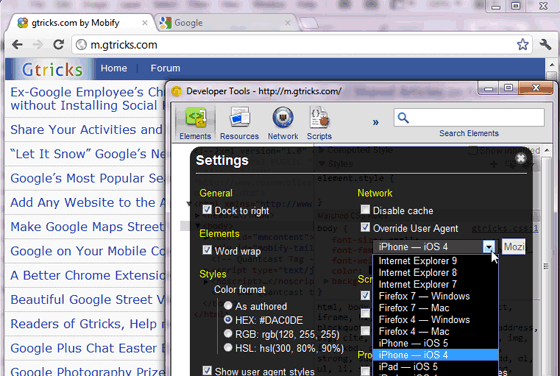Open the Elements panel in Developer Tools
The height and width of the screenshot is (376, 560).
[195, 123]
